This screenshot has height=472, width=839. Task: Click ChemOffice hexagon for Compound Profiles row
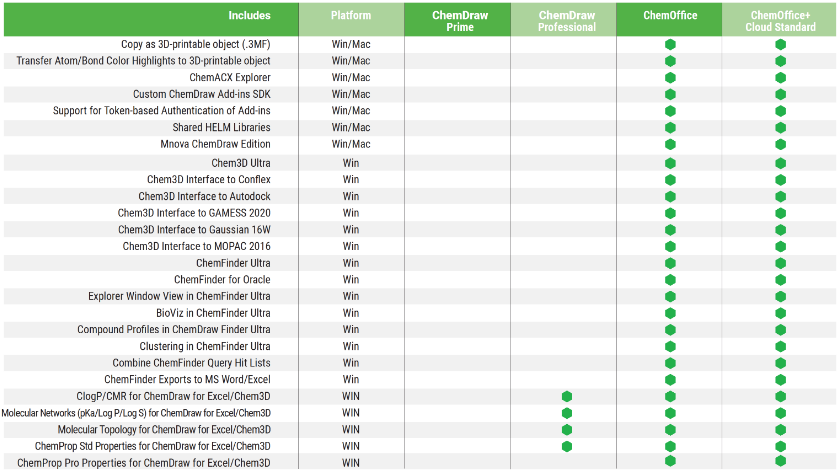670,330
